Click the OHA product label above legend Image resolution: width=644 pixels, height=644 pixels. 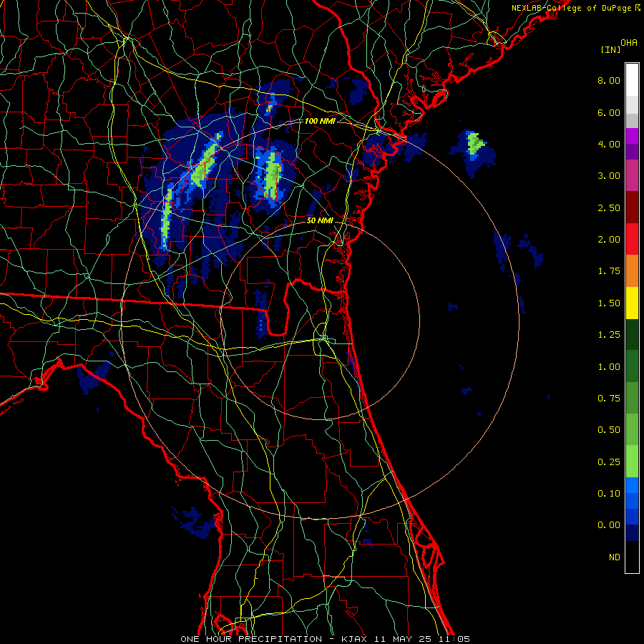click(629, 43)
